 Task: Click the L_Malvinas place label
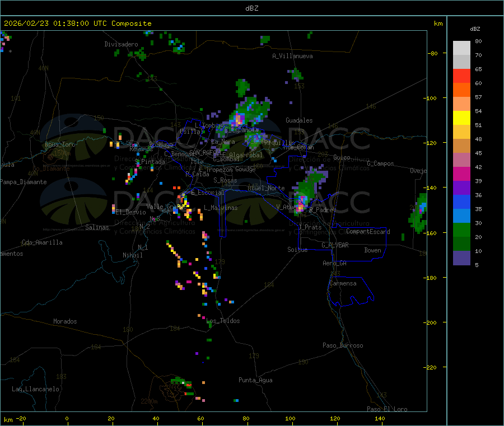click(221, 208)
